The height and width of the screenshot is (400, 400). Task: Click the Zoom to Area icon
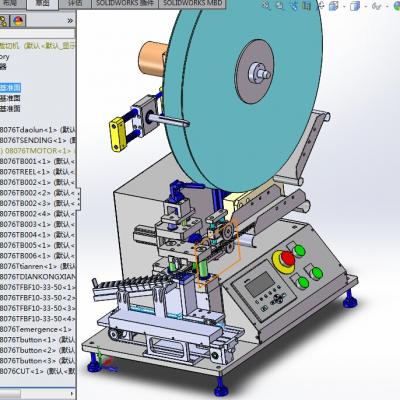tap(280, 5)
